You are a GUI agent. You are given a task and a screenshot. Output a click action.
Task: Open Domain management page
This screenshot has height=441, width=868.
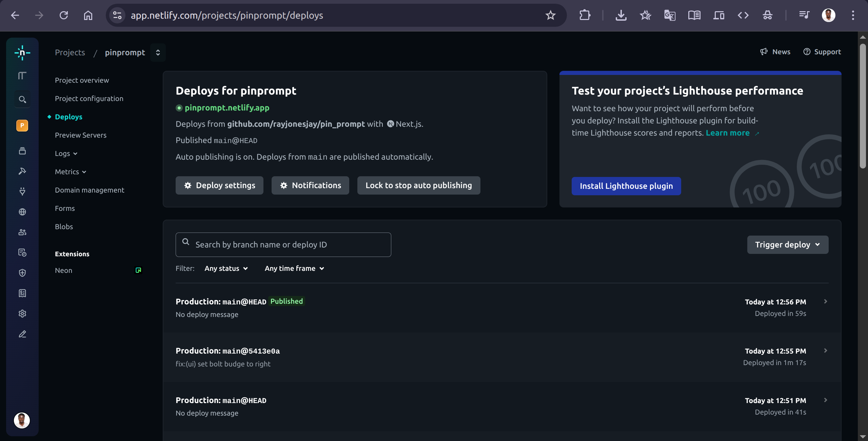[x=90, y=190]
